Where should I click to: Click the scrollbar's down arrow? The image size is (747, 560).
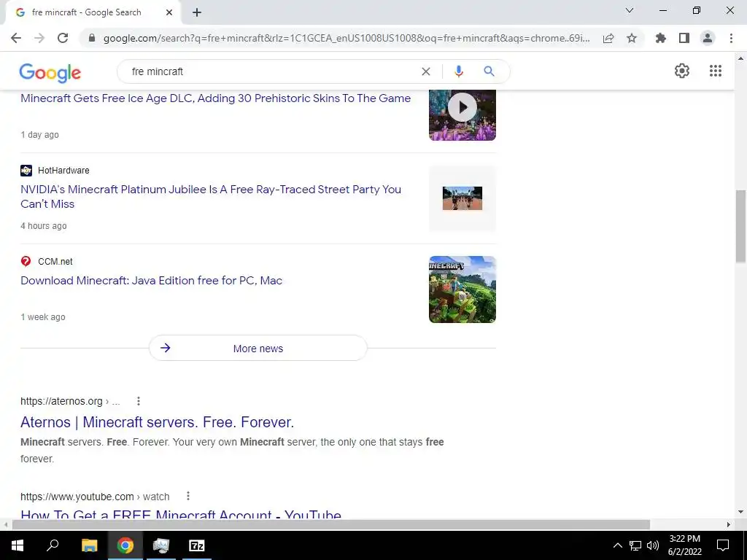click(x=740, y=513)
